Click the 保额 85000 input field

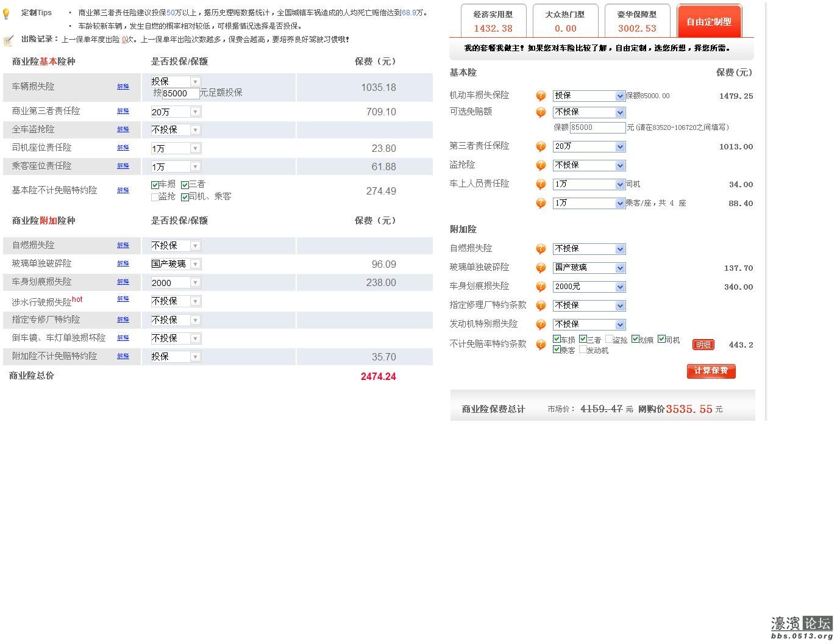pyautogui.click(x=597, y=127)
